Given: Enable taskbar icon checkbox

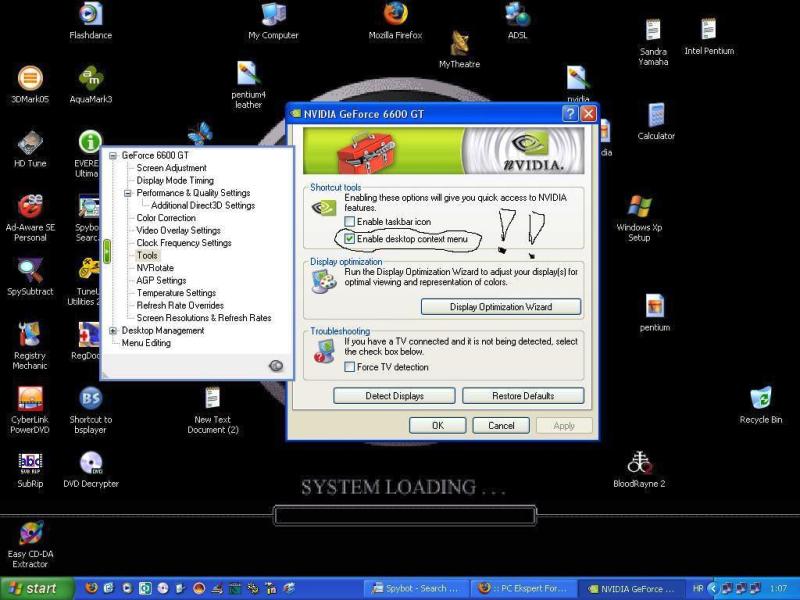Looking at the screenshot, I should (x=349, y=221).
